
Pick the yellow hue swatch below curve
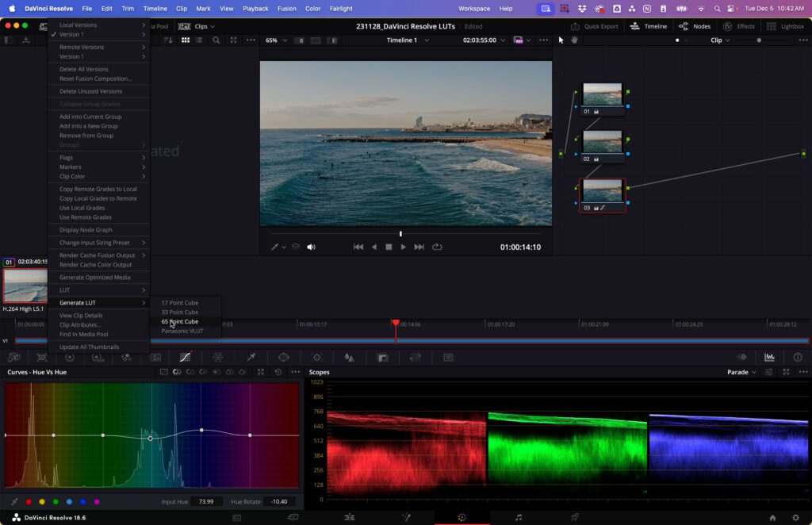pyautogui.click(x=42, y=502)
